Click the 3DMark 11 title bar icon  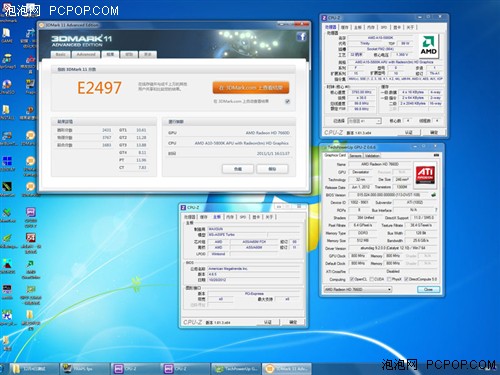coord(41,25)
